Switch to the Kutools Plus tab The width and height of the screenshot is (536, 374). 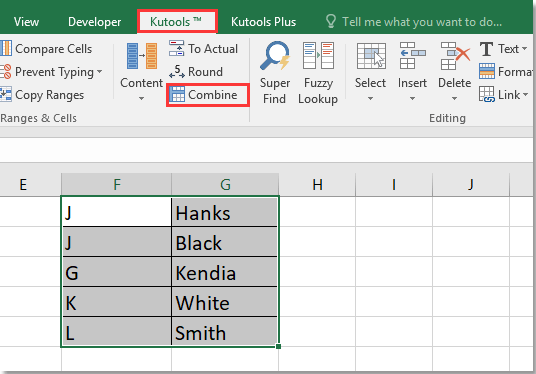(263, 22)
